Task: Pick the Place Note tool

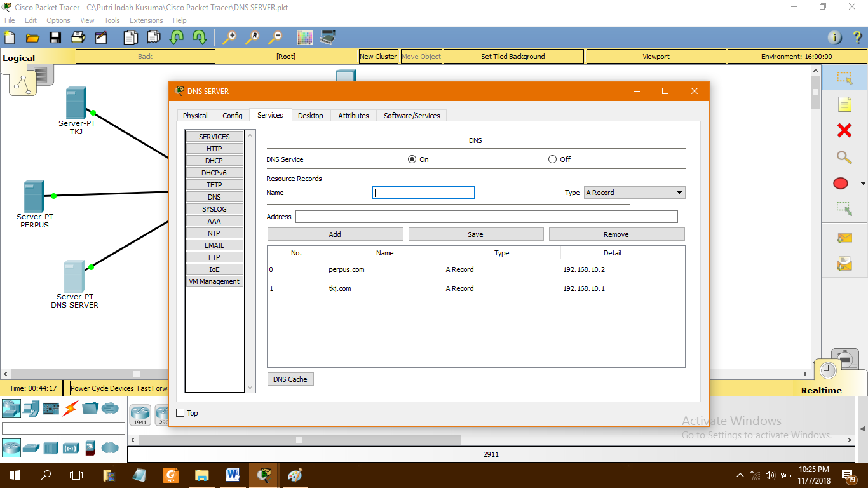Action: [844, 104]
